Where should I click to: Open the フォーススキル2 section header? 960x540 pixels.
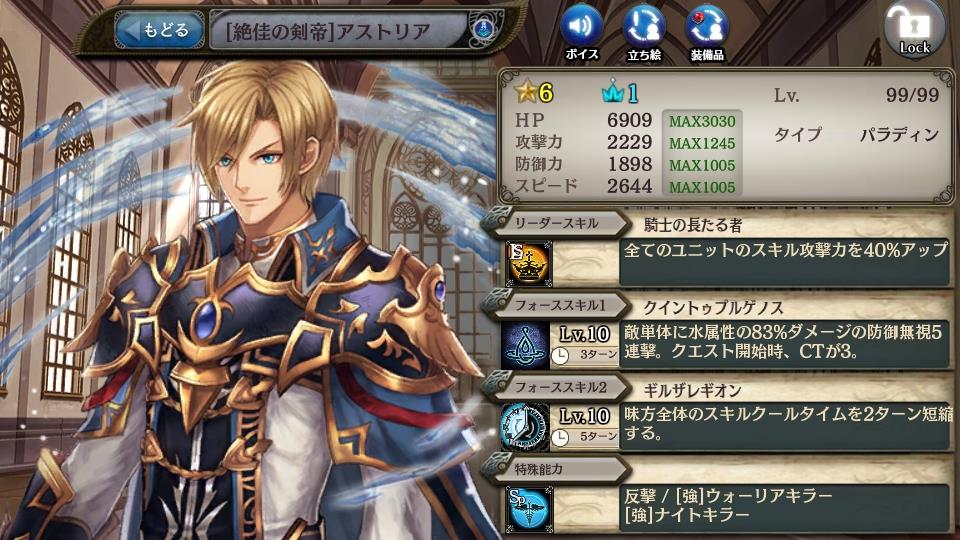[x=556, y=387]
